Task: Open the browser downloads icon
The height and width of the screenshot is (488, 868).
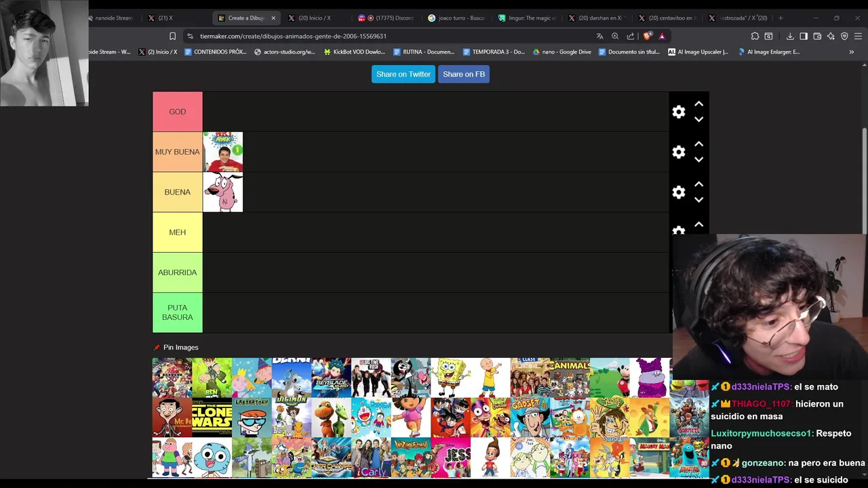Action: click(x=790, y=36)
